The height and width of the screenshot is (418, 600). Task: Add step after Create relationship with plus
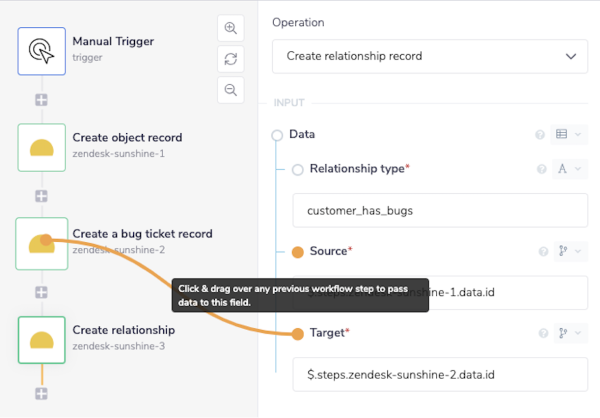[41, 393]
